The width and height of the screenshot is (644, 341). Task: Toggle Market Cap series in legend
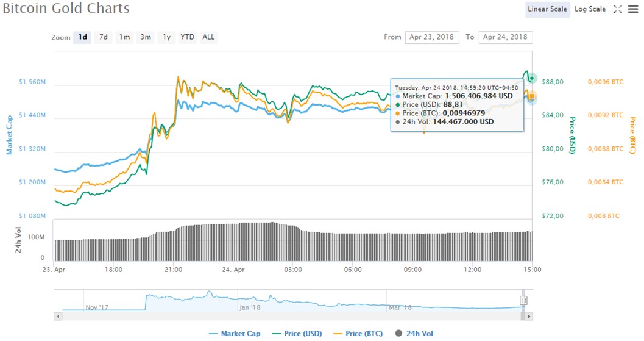(235, 334)
